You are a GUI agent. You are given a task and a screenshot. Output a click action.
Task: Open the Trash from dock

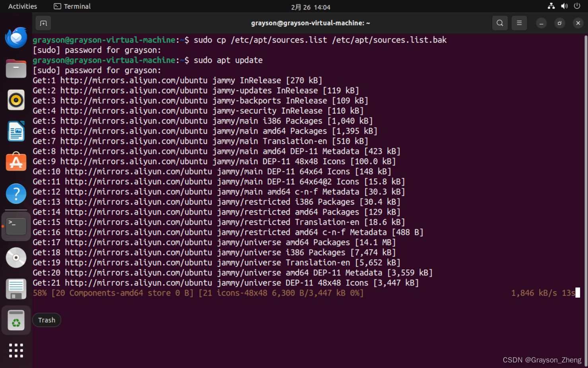pos(16,320)
